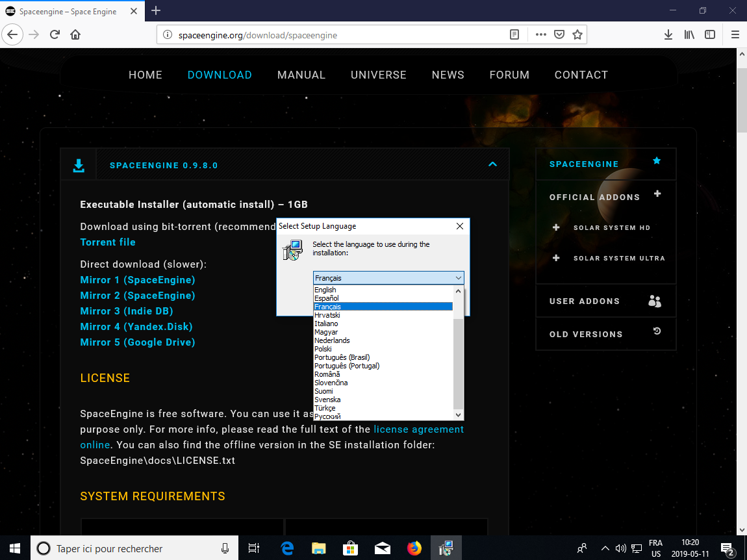Go to the FORUM navigation item

(x=509, y=75)
